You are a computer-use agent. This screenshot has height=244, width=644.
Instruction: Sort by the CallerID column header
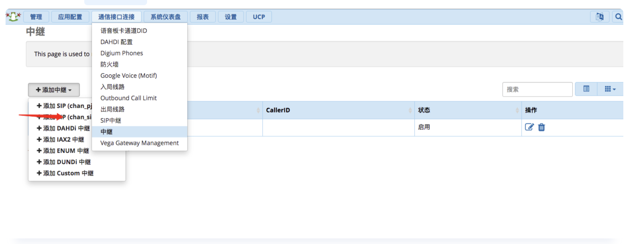point(338,110)
